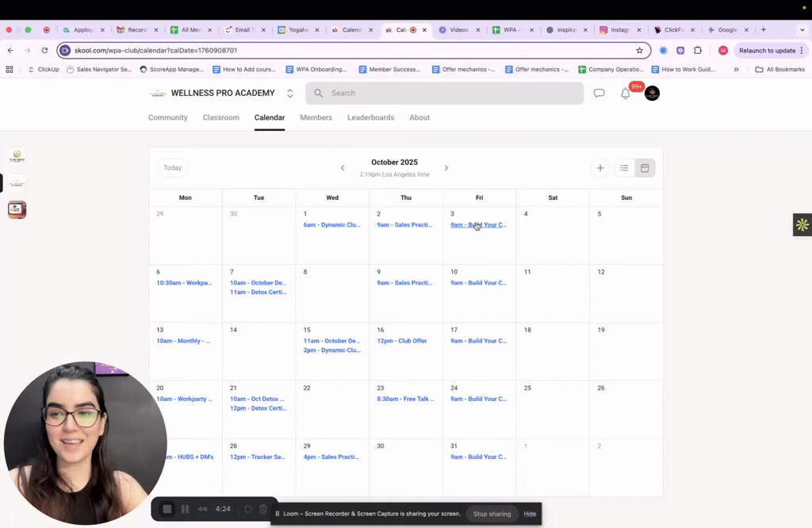Open October 1 6am Dynamic Club event
The height and width of the screenshot is (528, 812).
[x=331, y=224]
